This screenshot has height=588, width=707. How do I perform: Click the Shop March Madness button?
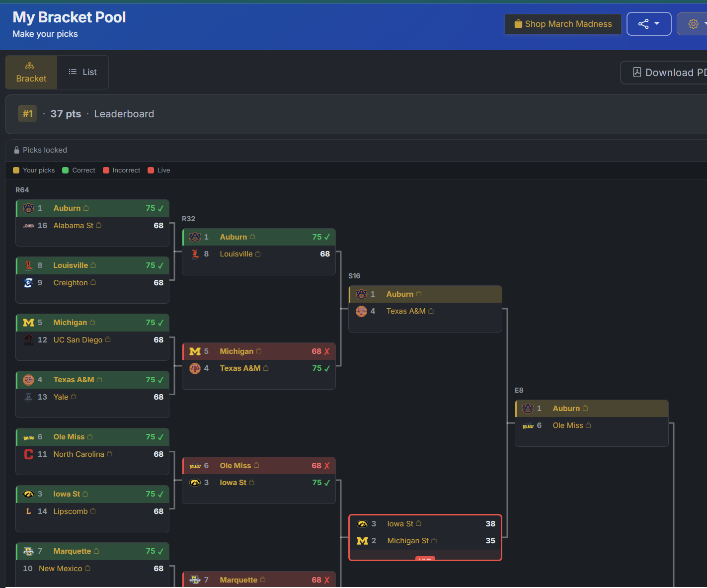click(x=563, y=24)
